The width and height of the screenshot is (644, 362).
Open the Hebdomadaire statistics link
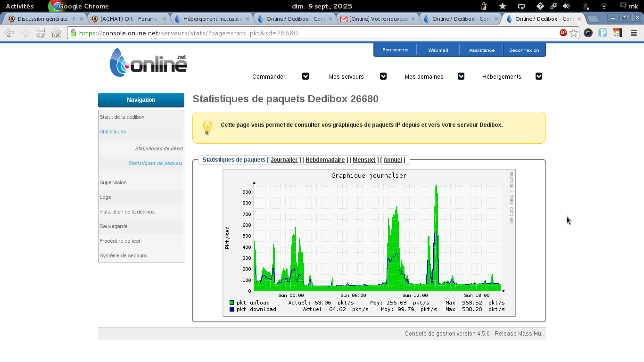325,160
